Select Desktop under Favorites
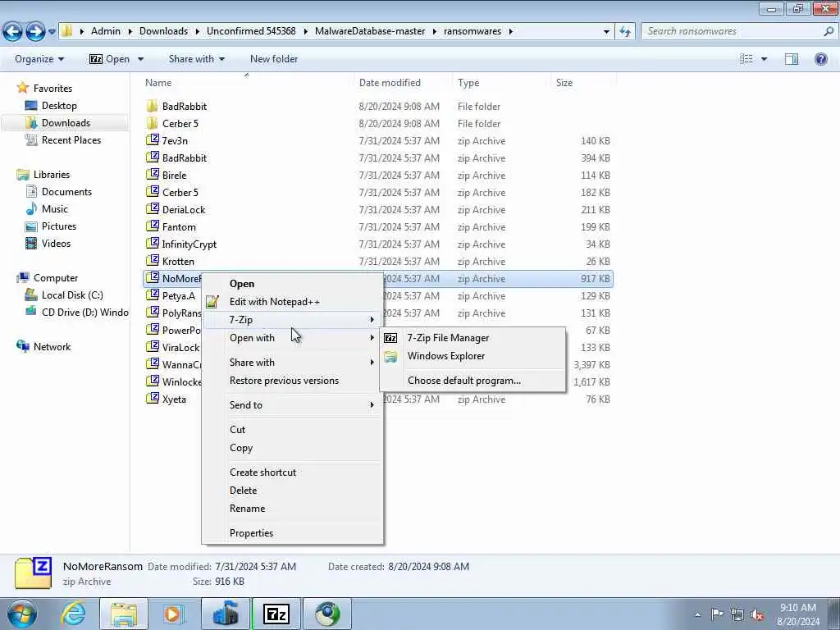The image size is (840, 630). pyautogui.click(x=59, y=106)
